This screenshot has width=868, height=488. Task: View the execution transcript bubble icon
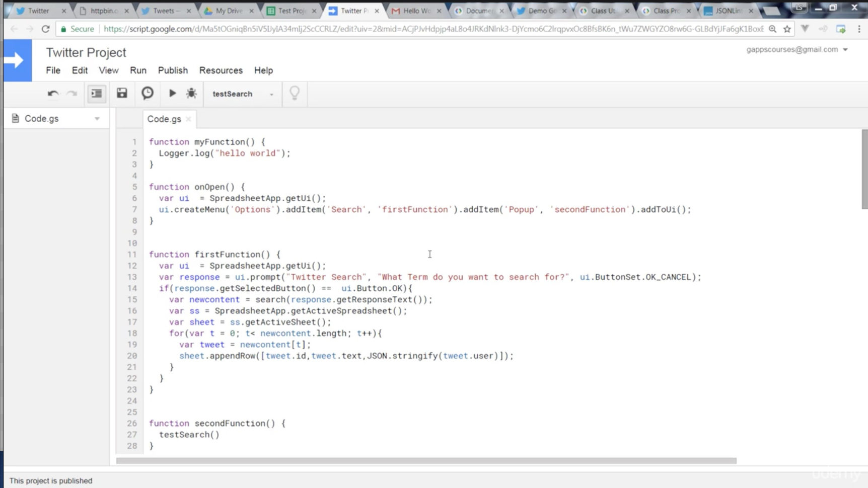[147, 94]
